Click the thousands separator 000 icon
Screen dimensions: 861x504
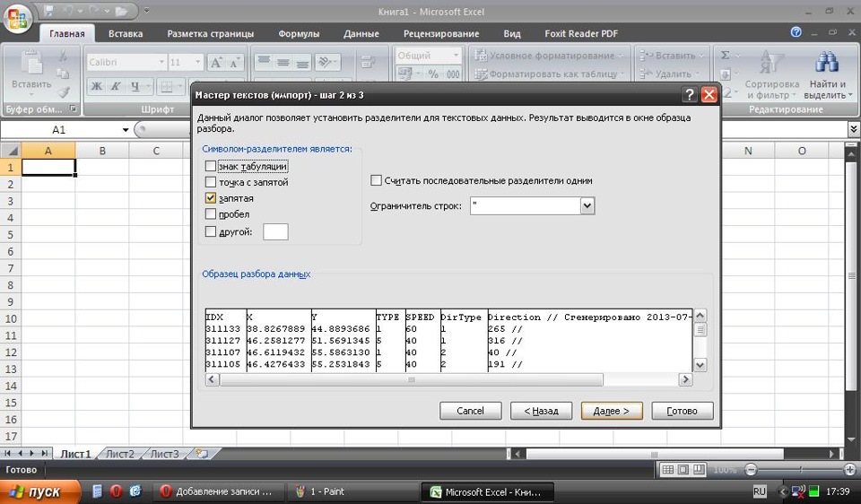coord(453,74)
